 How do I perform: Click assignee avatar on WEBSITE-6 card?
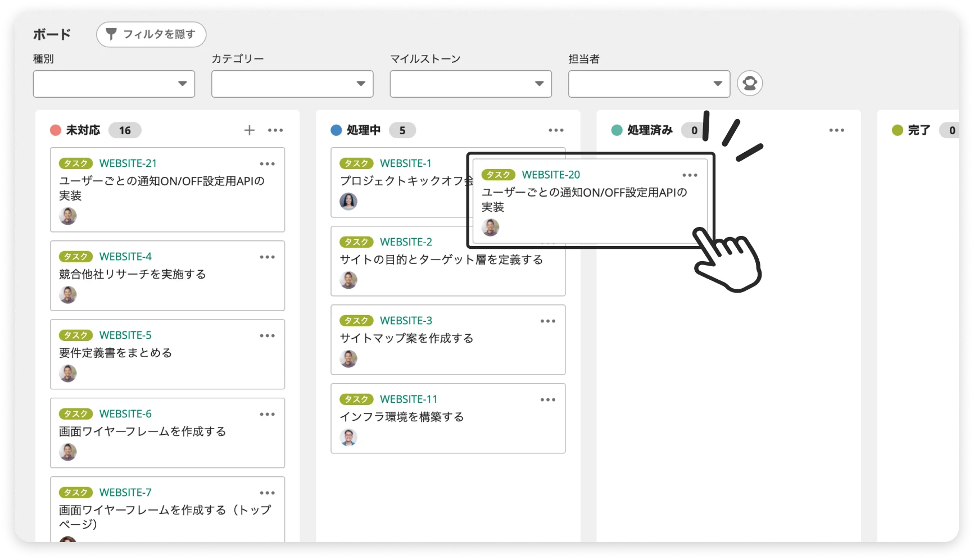point(68,452)
